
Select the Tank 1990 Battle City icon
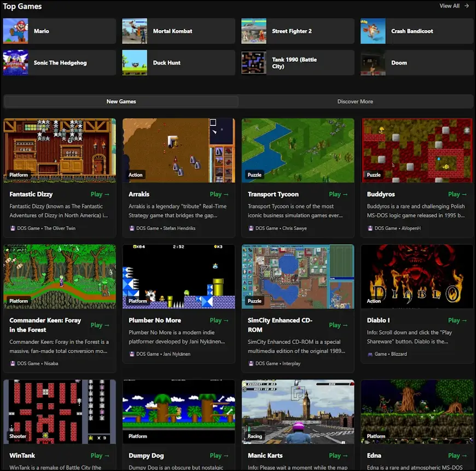[x=254, y=62]
